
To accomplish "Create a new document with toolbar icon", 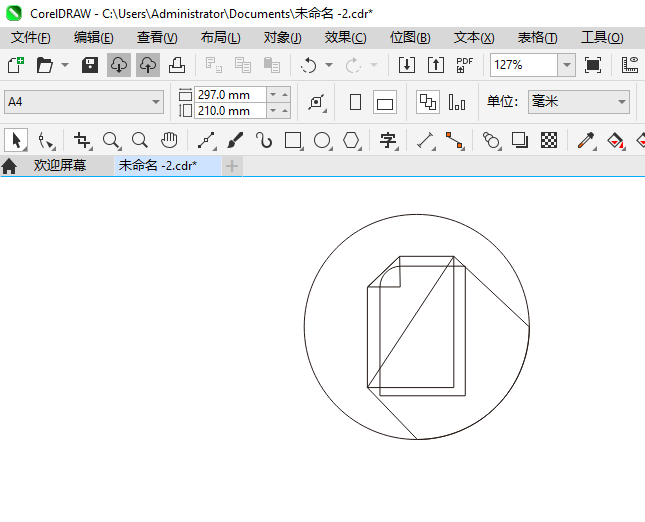I will [x=16, y=65].
